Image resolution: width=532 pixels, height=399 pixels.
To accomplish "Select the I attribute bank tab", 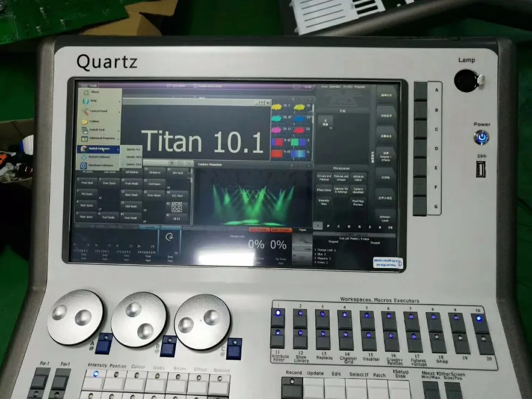I will [318, 226].
